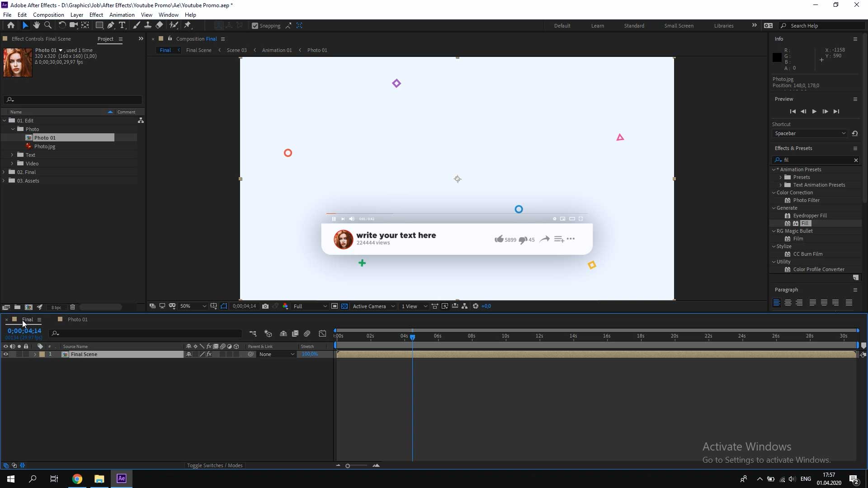The height and width of the screenshot is (488, 868).
Task: Open the Spacebar shortcut dropdown
Action: tap(810, 133)
